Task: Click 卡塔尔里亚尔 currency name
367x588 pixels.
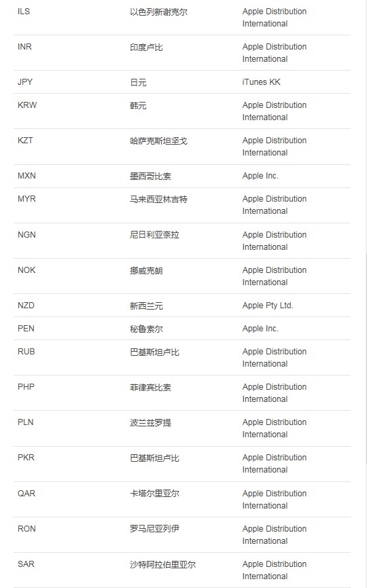Action: (154, 494)
